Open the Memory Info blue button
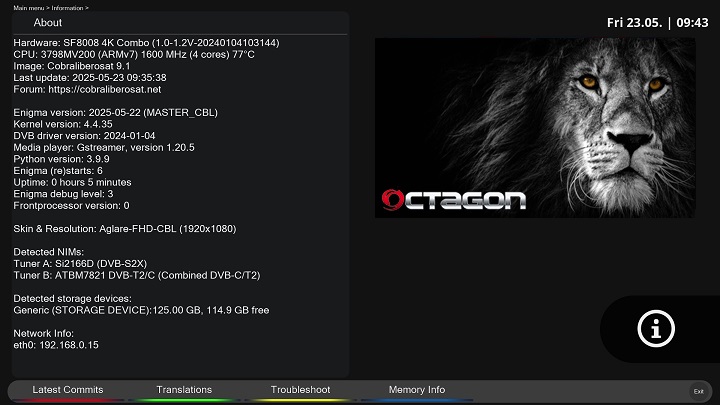The width and height of the screenshot is (720, 405). click(416, 390)
